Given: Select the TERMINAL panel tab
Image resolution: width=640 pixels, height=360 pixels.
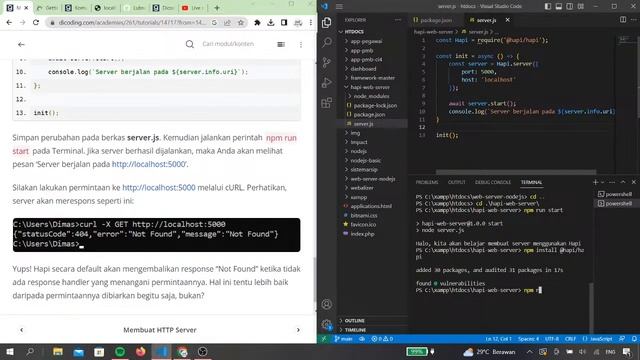Looking at the screenshot, I should coord(531,182).
